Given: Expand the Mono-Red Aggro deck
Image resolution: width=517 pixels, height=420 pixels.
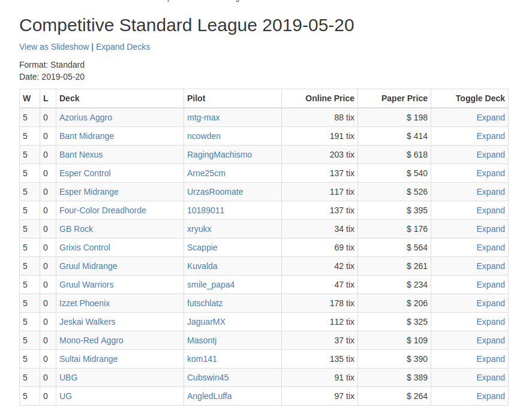Looking at the screenshot, I should click(490, 340).
